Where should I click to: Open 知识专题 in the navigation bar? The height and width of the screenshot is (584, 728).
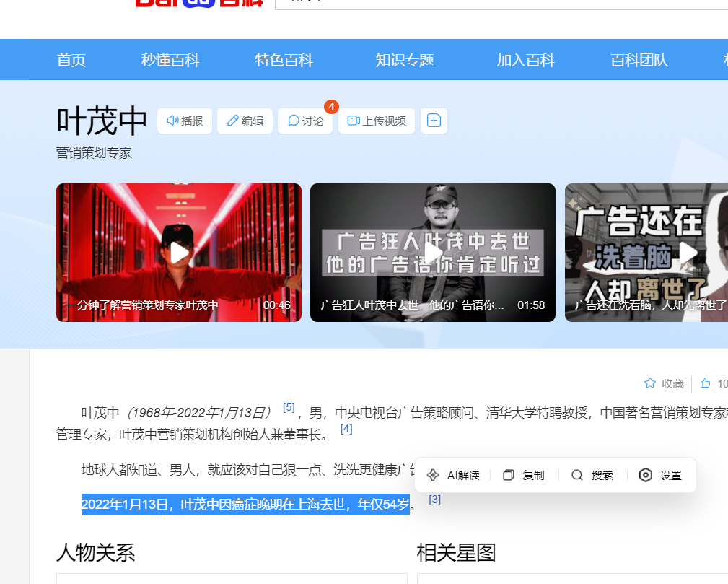[404, 60]
